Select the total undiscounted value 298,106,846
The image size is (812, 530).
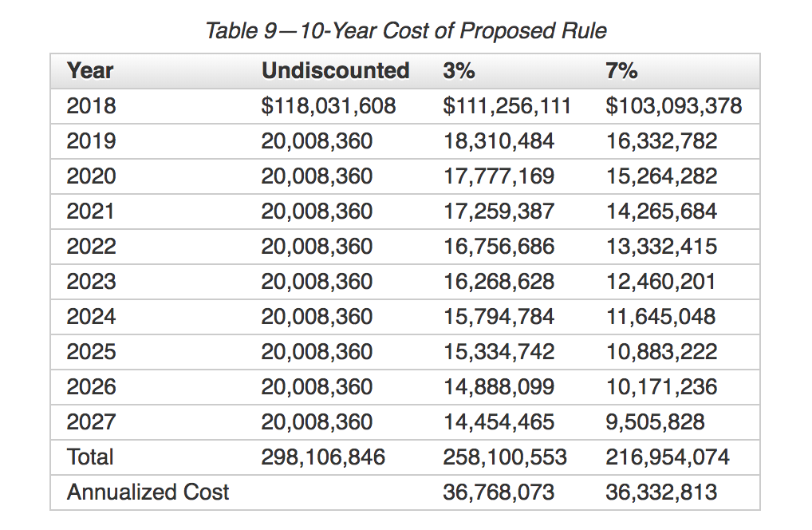click(323, 457)
